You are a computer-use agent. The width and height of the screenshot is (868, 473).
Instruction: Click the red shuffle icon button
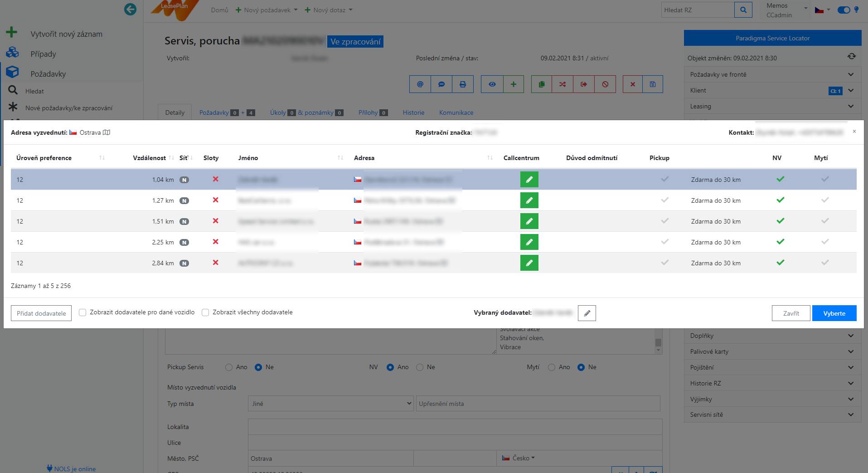pos(563,84)
